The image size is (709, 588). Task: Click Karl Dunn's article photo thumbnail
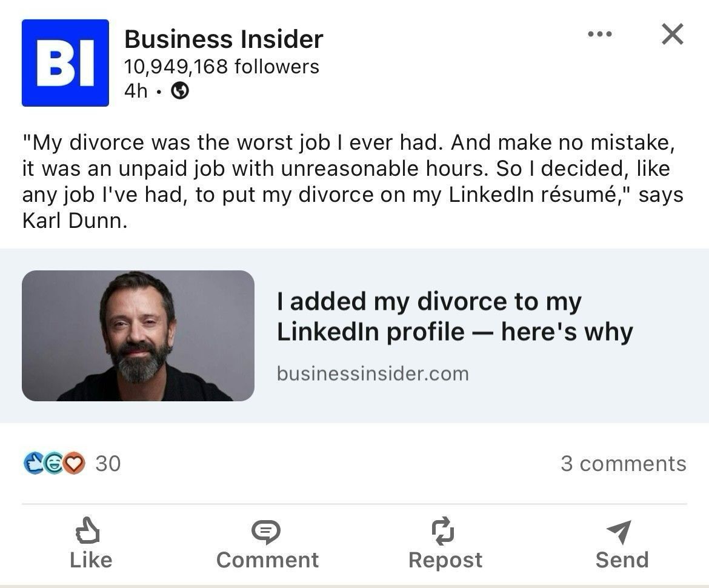pyautogui.click(x=138, y=335)
